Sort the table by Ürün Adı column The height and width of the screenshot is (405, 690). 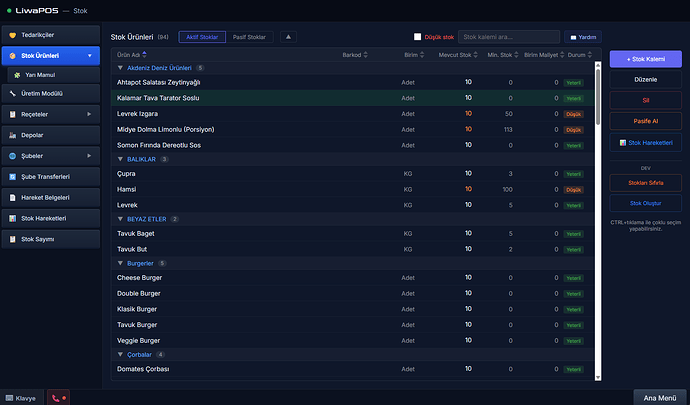coord(128,55)
